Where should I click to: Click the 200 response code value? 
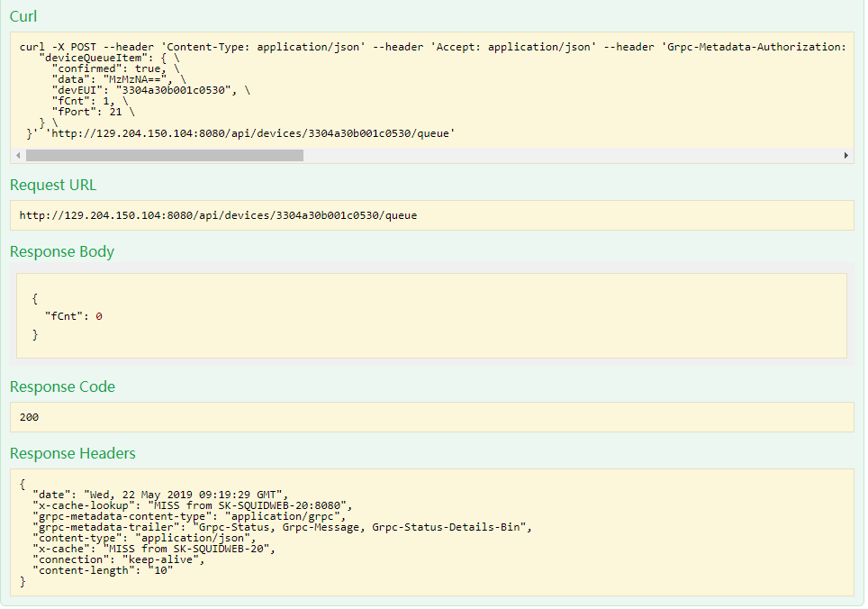pos(29,417)
